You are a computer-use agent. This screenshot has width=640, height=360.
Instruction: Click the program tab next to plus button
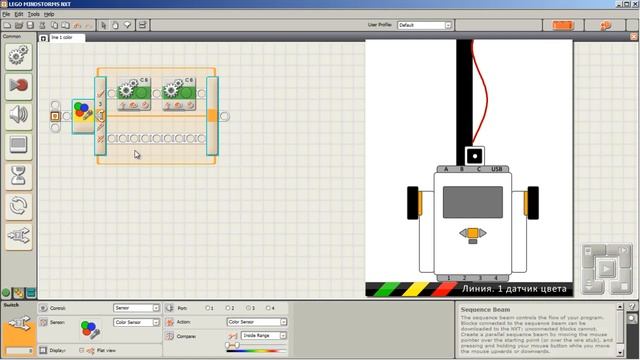click(67, 38)
